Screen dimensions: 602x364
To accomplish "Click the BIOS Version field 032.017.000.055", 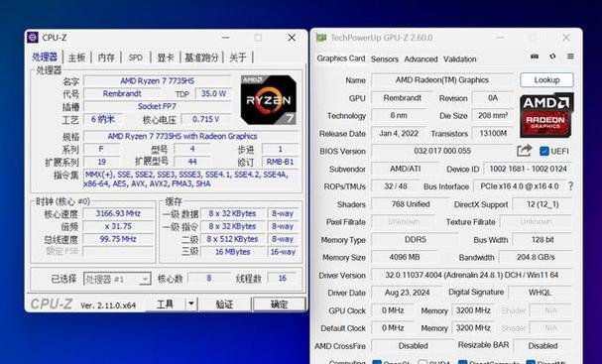I will click(x=442, y=151).
